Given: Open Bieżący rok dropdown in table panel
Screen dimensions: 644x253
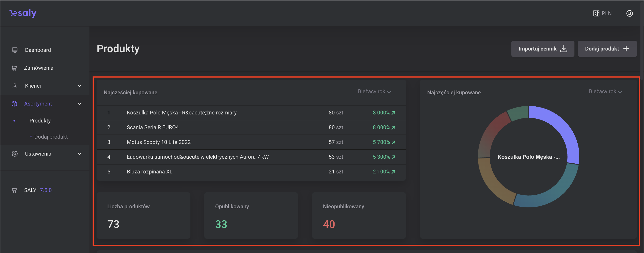Looking at the screenshot, I should pos(374,92).
